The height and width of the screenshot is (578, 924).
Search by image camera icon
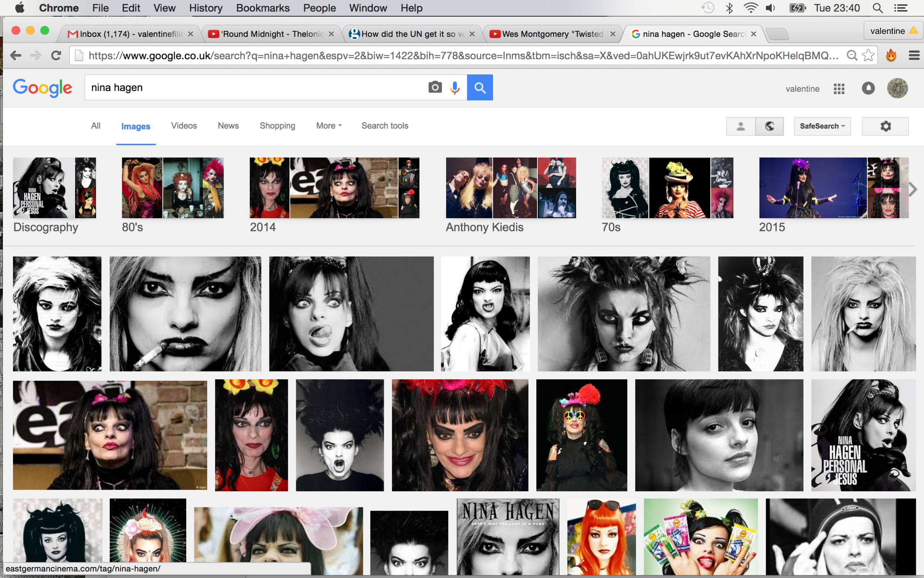point(435,87)
